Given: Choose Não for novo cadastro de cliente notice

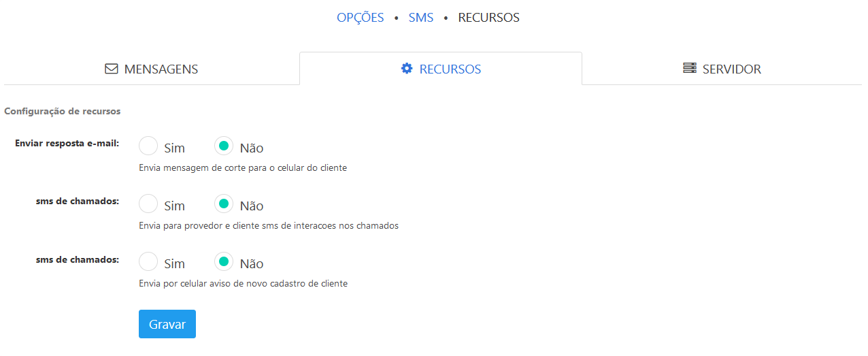Looking at the screenshot, I should [224, 262].
